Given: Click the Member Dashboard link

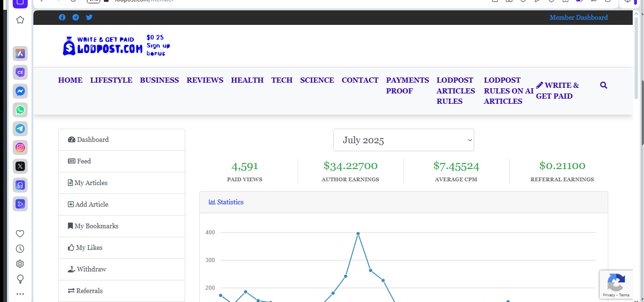Looking at the screenshot, I should click(x=579, y=17).
